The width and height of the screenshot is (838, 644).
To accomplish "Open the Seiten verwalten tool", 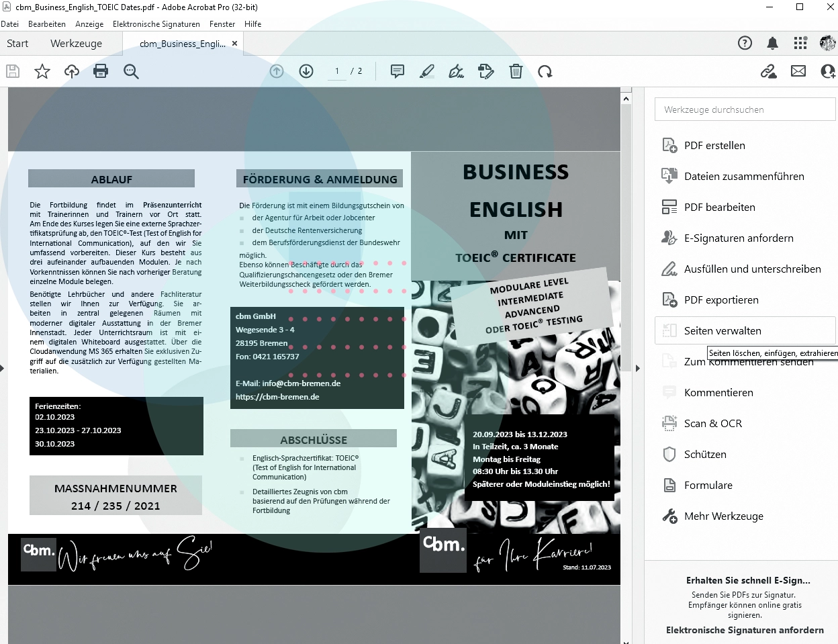I will pos(745,331).
